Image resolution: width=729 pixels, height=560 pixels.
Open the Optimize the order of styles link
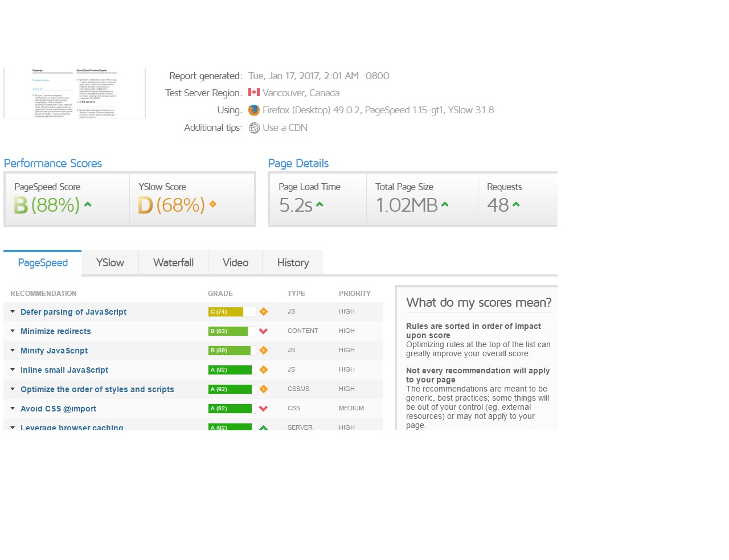pos(97,389)
